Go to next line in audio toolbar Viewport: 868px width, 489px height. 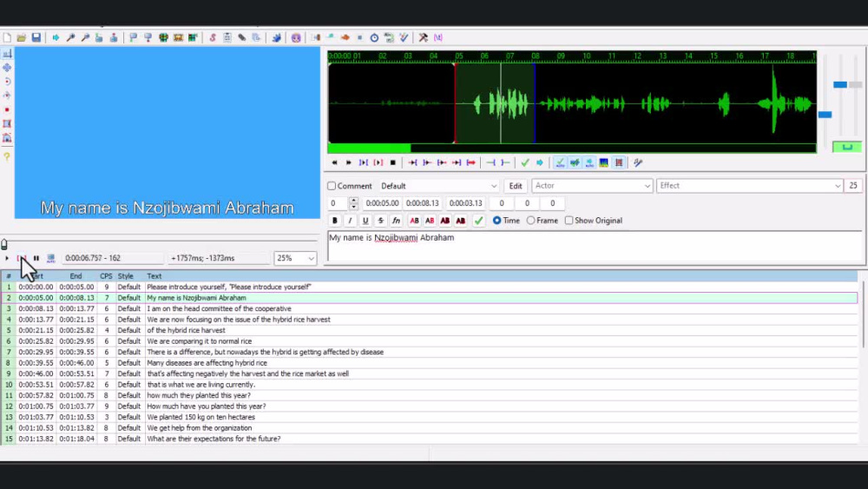tap(349, 162)
